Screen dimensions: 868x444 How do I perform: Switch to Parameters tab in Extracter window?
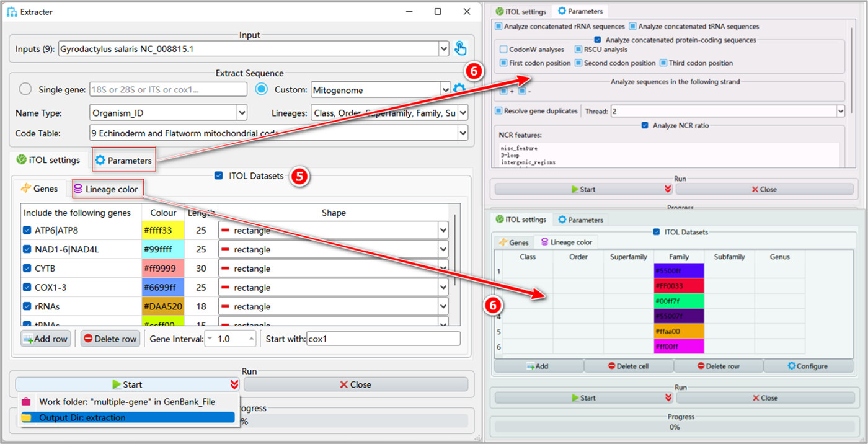[123, 160]
